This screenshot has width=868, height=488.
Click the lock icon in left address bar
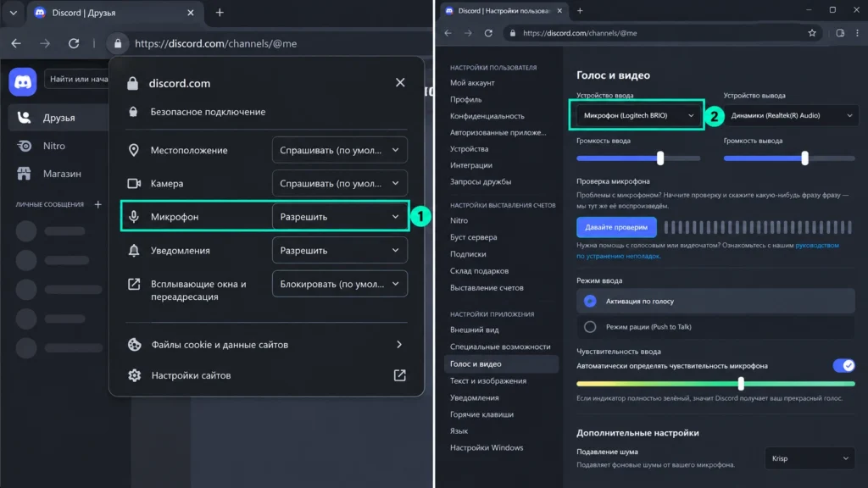coord(118,43)
